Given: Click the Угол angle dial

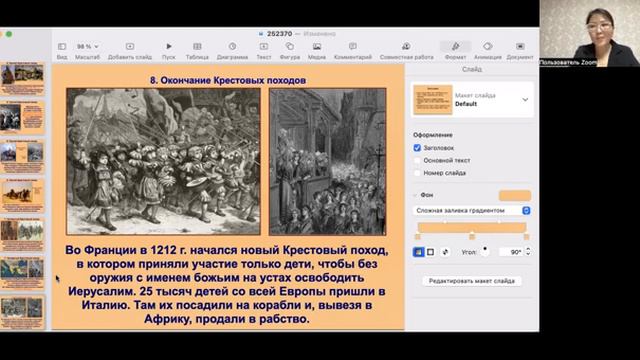Looking at the screenshot, I should point(485,251).
